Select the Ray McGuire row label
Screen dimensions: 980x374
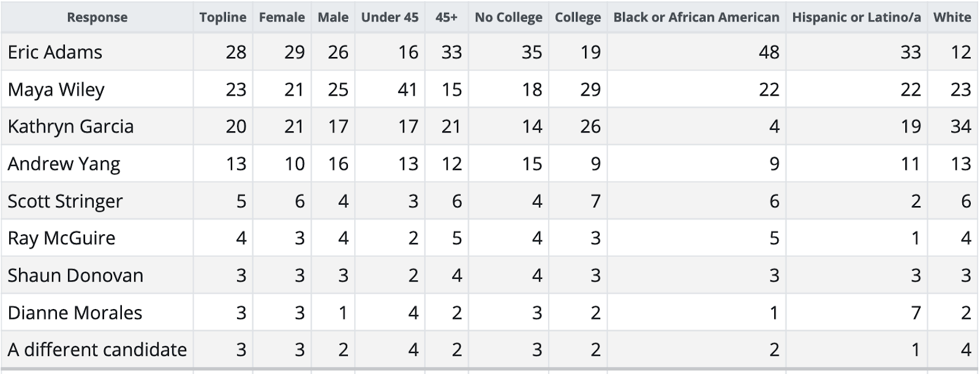point(61,238)
